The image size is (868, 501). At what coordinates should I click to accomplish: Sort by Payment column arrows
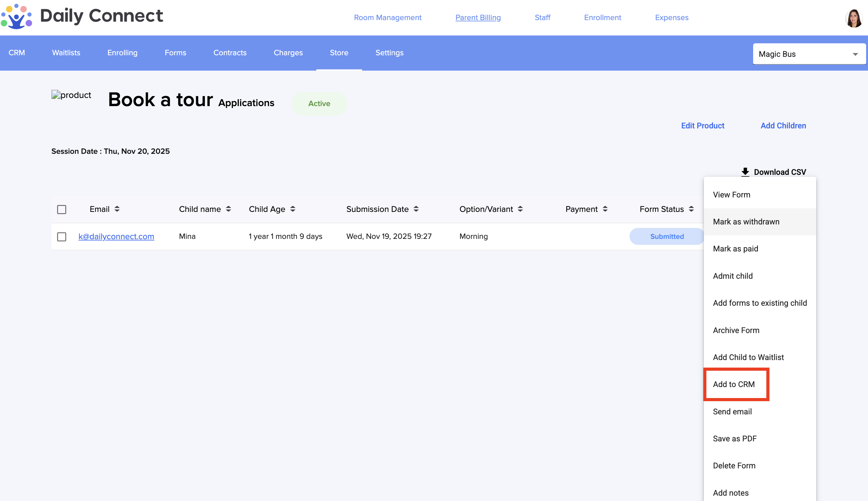(605, 209)
